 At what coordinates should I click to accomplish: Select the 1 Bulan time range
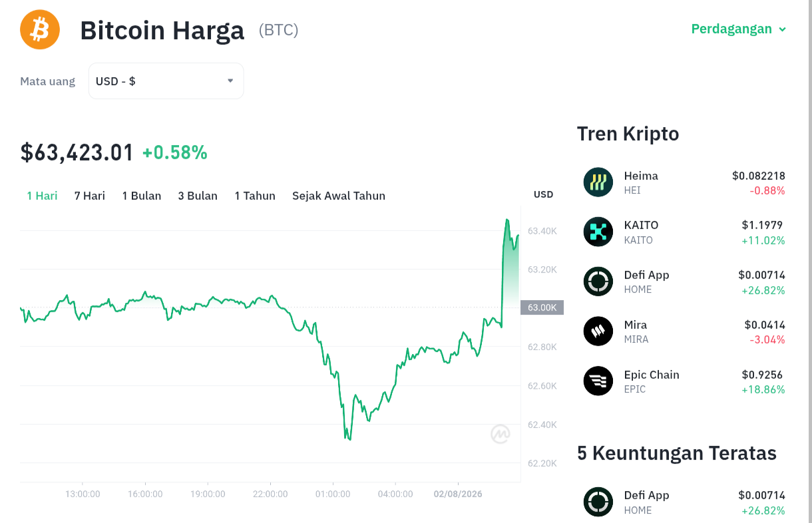[142, 196]
